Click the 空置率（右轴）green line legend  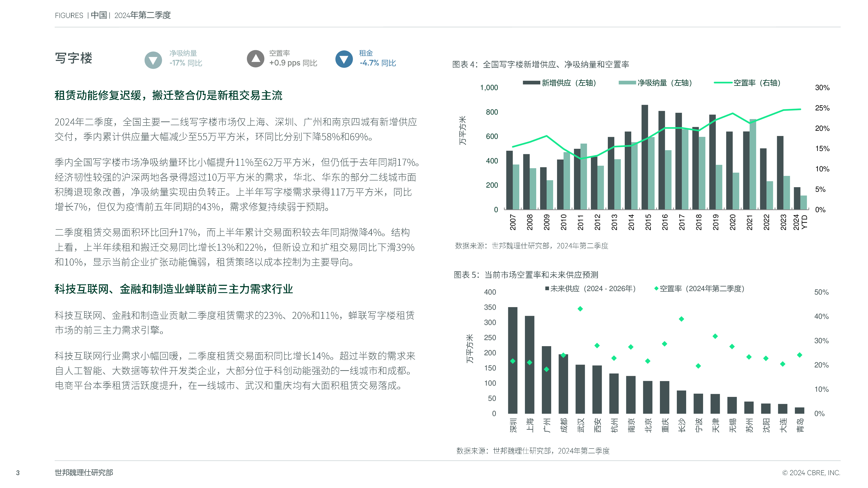(723, 82)
